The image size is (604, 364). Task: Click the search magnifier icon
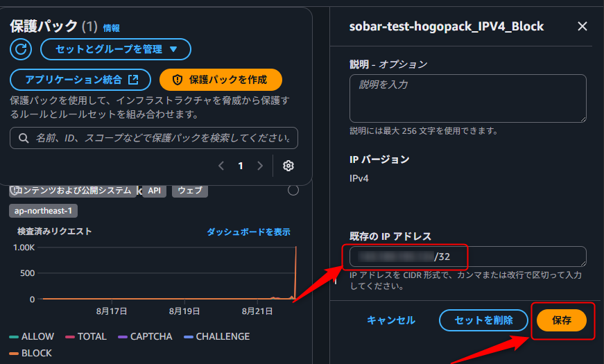(24, 139)
